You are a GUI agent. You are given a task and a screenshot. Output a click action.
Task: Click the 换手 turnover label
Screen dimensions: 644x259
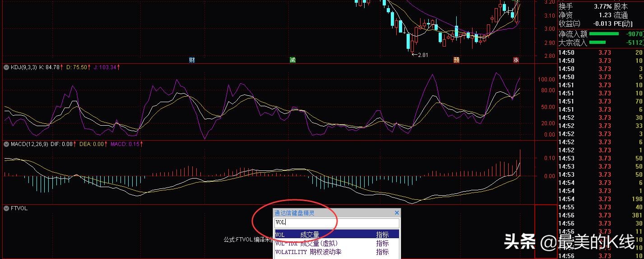566,6
